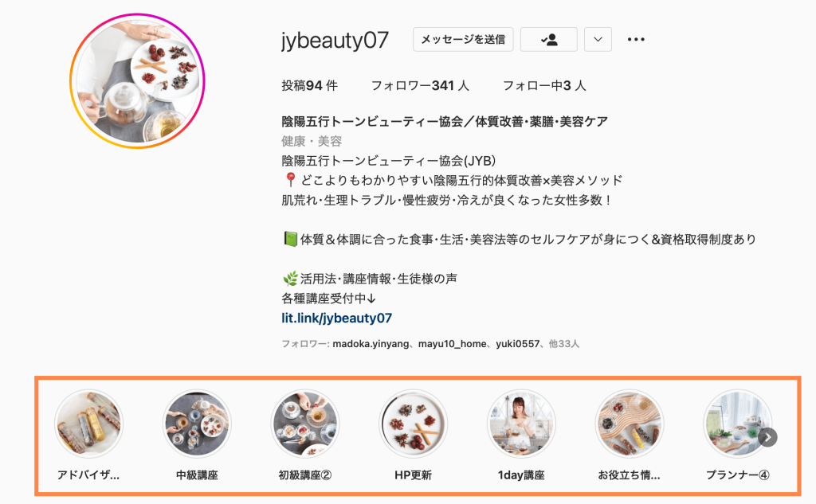Viewport: 816px width, 504px height.
Task: View the アドバイザ... story highlight
Action: pos(88,424)
